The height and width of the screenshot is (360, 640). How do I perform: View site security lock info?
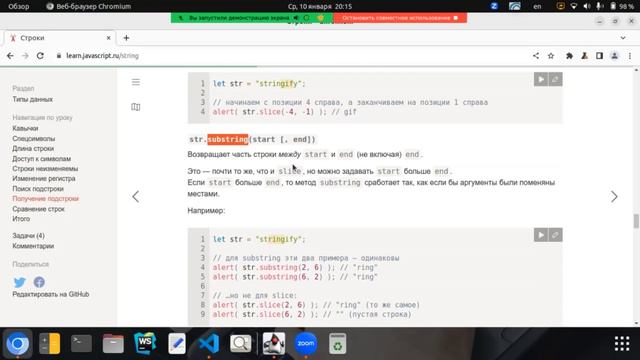click(x=59, y=56)
